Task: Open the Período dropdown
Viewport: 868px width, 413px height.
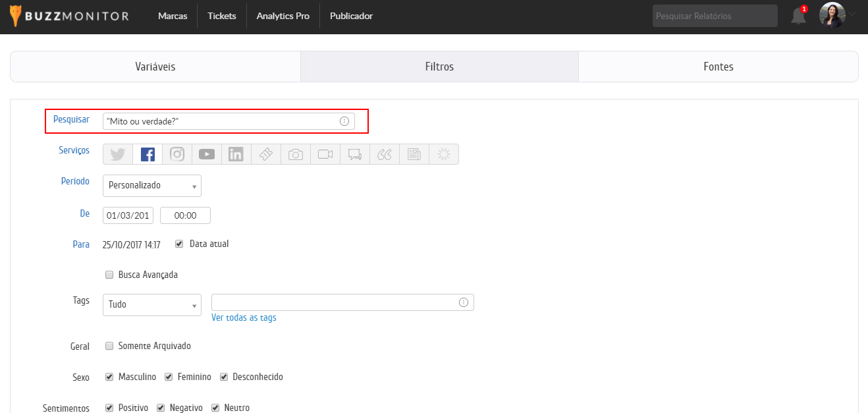Action: tap(152, 186)
